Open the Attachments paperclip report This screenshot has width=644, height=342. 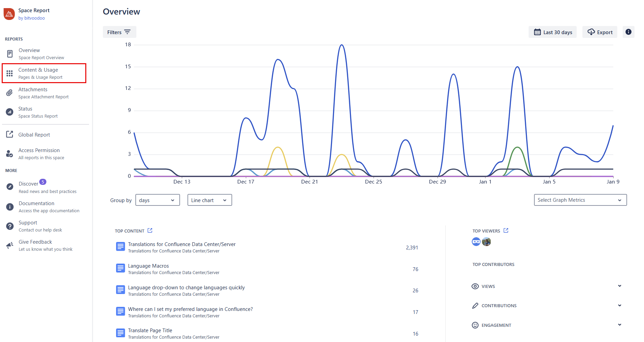tap(10, 93)
